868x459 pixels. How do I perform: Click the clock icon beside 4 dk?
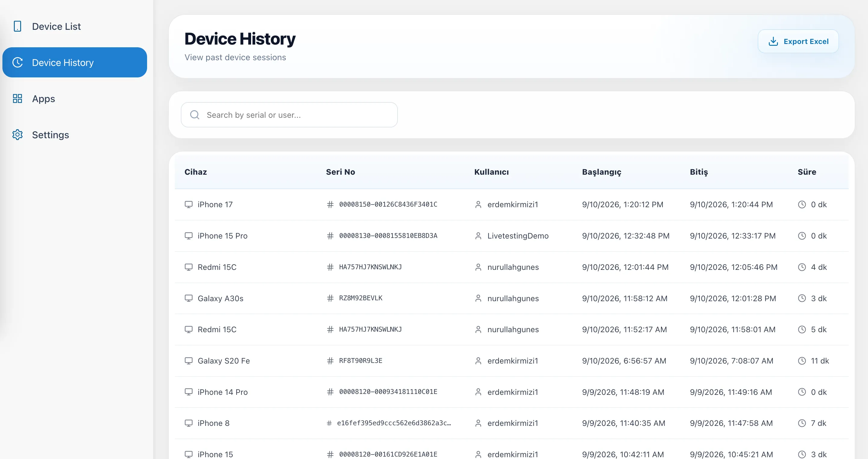(x=802, y=267)
